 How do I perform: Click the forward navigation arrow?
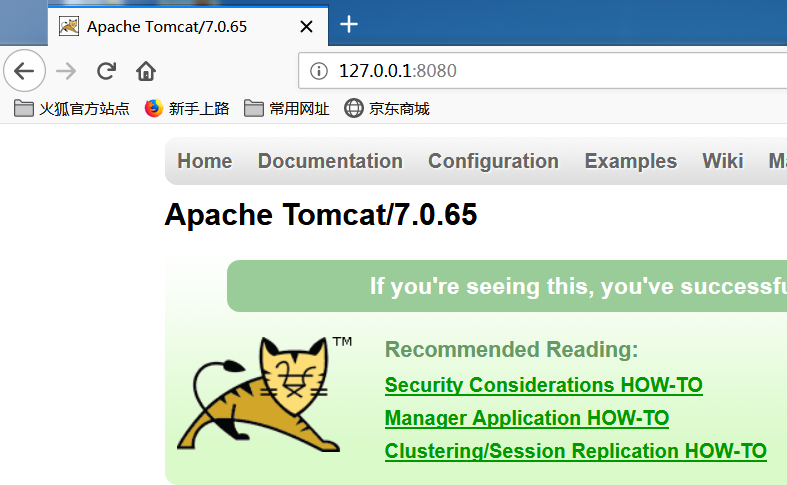point(66,71)
